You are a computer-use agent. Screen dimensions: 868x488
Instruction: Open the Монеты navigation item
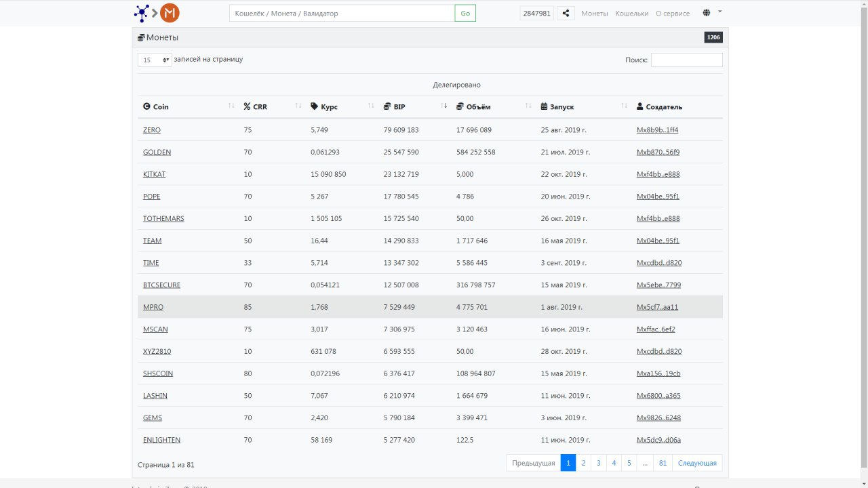pos(594,14)
